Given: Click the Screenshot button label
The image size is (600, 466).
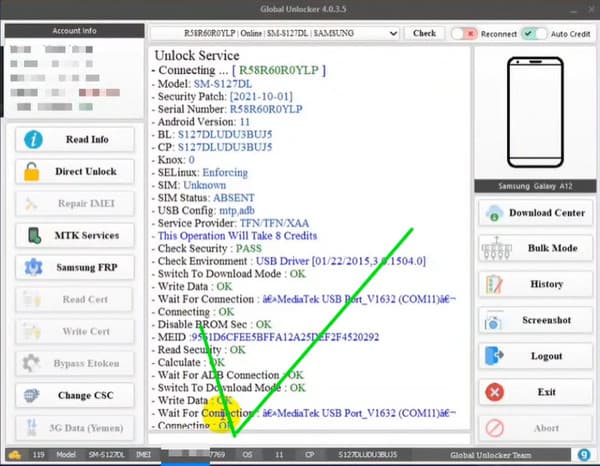Looking at the screenshot, I should [546, 320].
